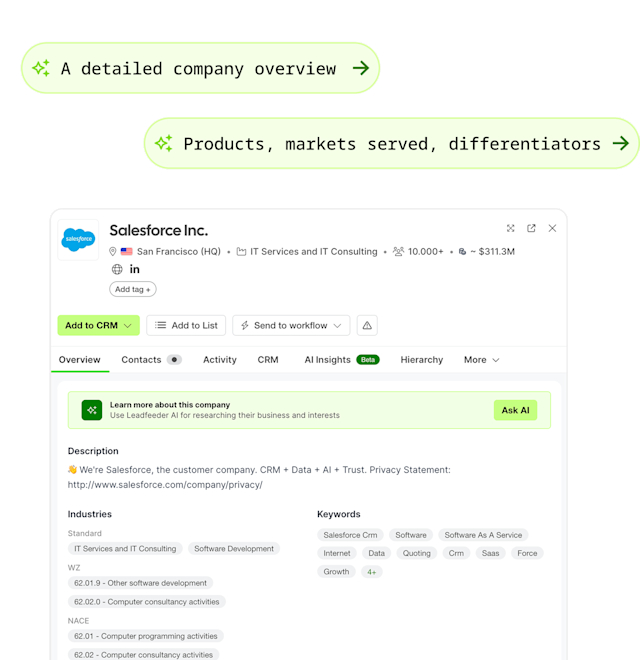
Task: Open the LinkedIn profile icon
Action: [134, 269]
